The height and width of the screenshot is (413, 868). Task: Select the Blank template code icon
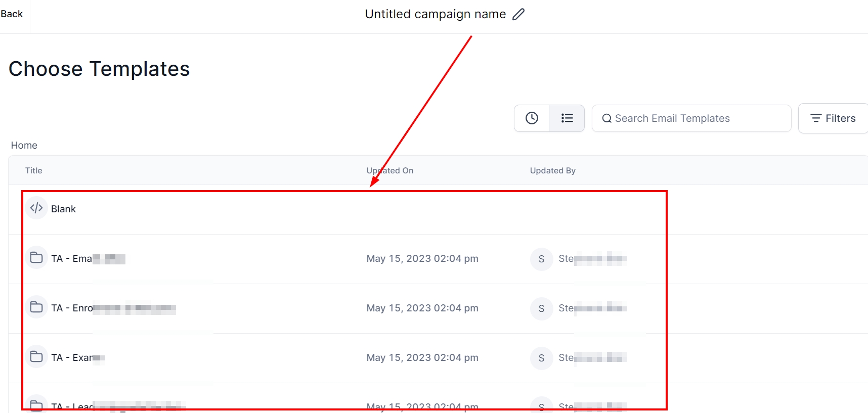click(x=36, y=208)
